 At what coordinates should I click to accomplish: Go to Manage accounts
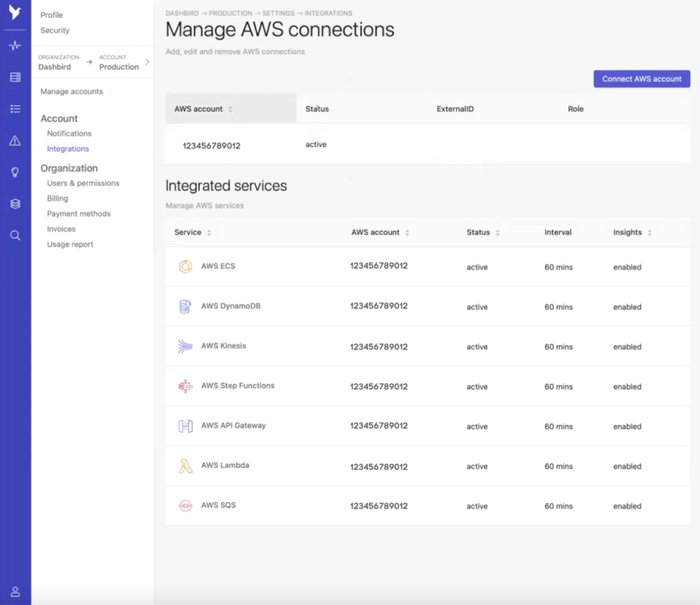71,91
